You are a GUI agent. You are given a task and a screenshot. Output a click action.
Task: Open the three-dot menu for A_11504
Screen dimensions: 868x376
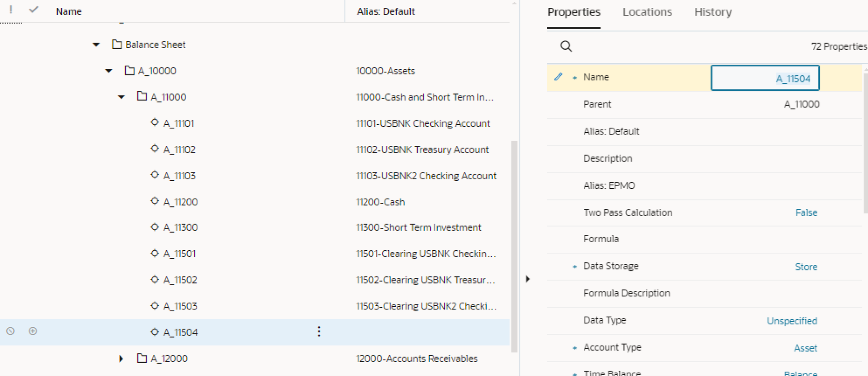coord(319,332)
